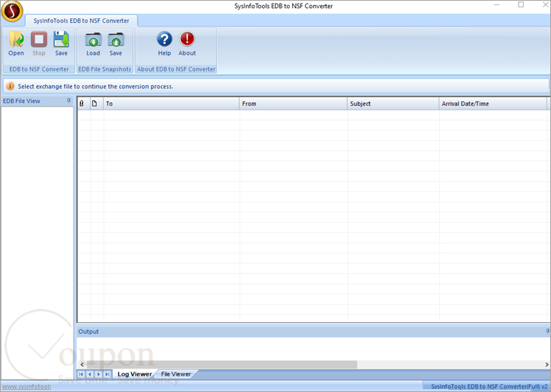Load an EDB file snapshot
The width and height of the screenshot is (551, 392).
point(93,43)
